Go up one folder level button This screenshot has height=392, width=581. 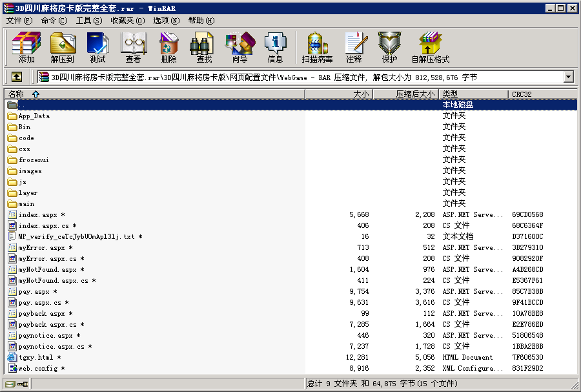(x=17, y=77)
